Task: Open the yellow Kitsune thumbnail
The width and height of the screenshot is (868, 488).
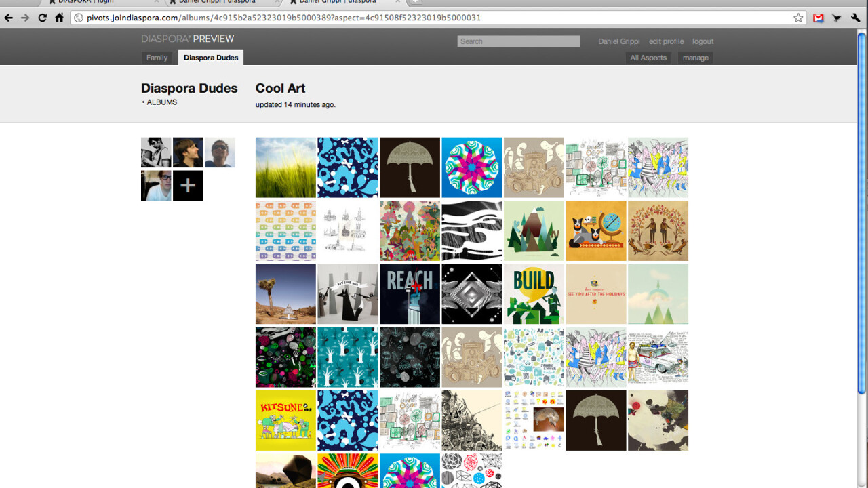Action: 285,420
